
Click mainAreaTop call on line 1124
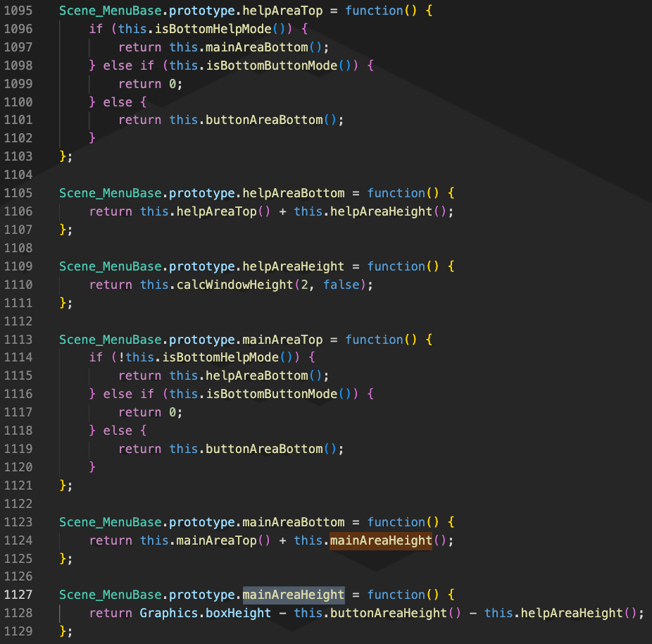(216, 540)
